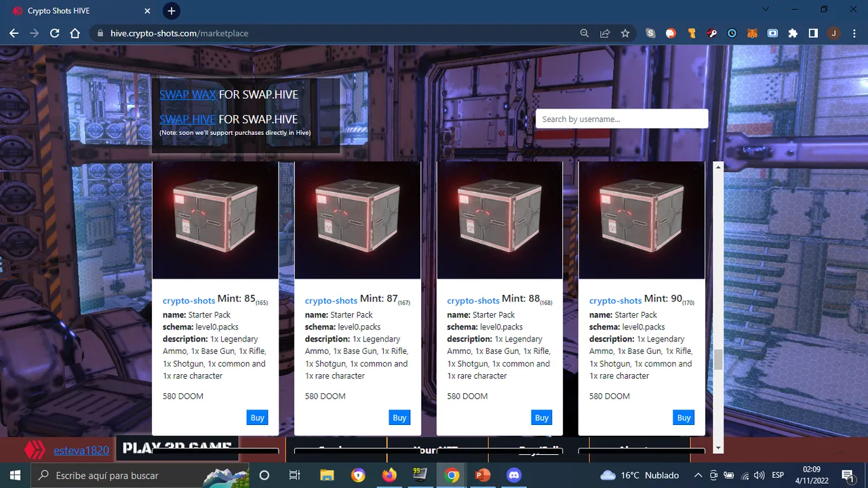Click the Windows taskbar search box
868x488 pixels.
tap(141, 475)
